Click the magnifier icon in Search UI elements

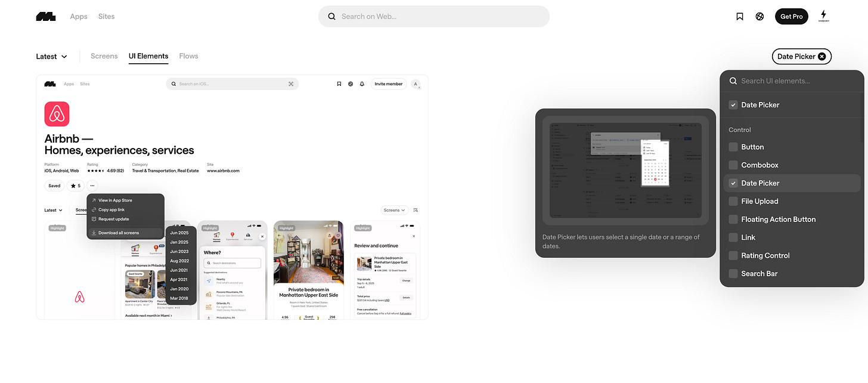point(733,81)
